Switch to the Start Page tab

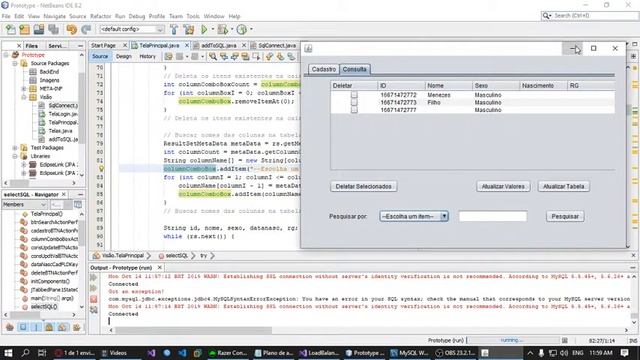(103, 45)
